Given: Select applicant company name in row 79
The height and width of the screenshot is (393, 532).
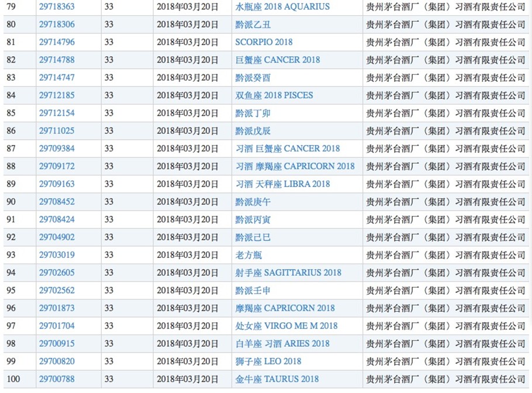Looking at the screenshot, I should click(445, 6).
